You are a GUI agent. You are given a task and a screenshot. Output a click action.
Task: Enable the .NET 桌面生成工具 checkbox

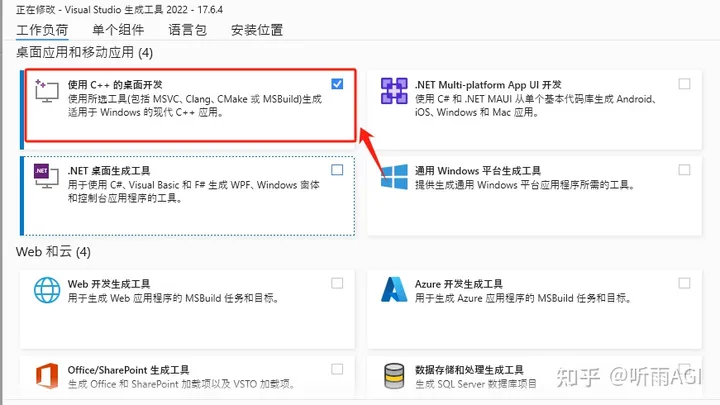click(x=337, y=170)
